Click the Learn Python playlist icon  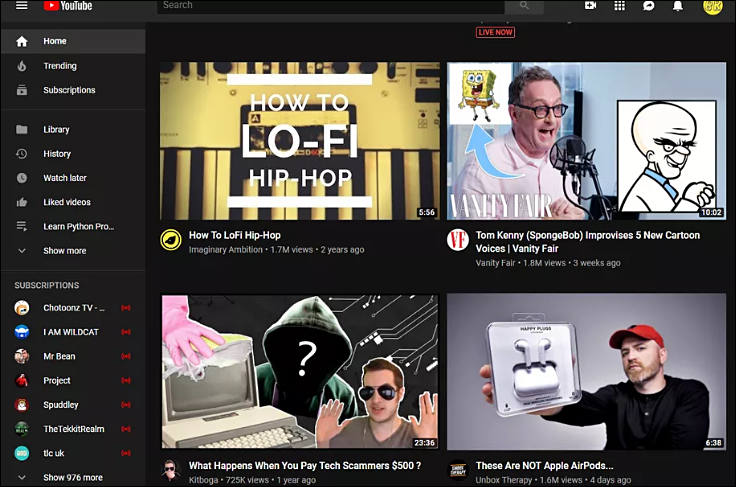click(22, 226)
